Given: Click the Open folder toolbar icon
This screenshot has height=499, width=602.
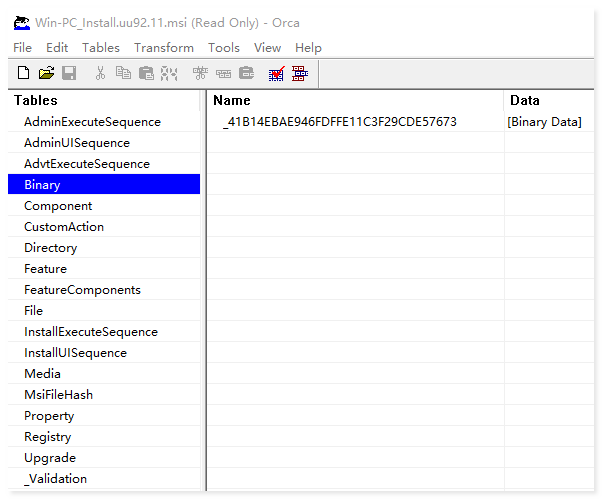Looking at the screenshot, I should coord(46,73).
